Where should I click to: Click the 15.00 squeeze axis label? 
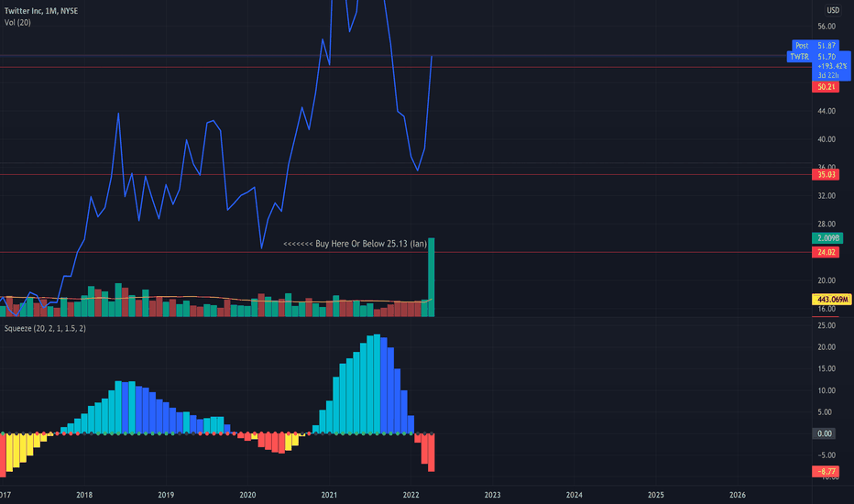pyautogui.click(x=827, y=369)
